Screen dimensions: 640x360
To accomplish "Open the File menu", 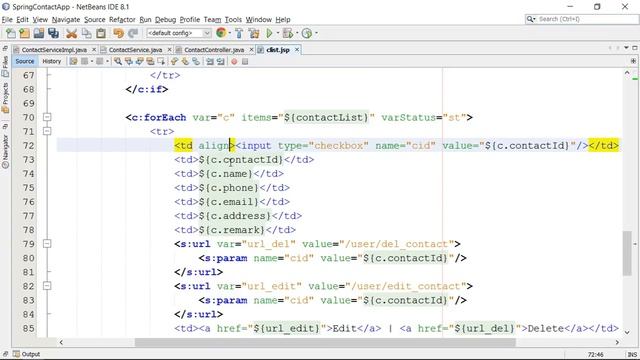I will [7, 20].
